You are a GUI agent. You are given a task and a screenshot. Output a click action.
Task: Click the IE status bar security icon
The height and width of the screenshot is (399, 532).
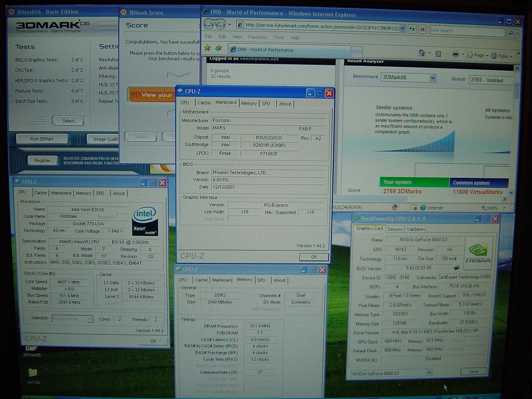coord(395,207)
